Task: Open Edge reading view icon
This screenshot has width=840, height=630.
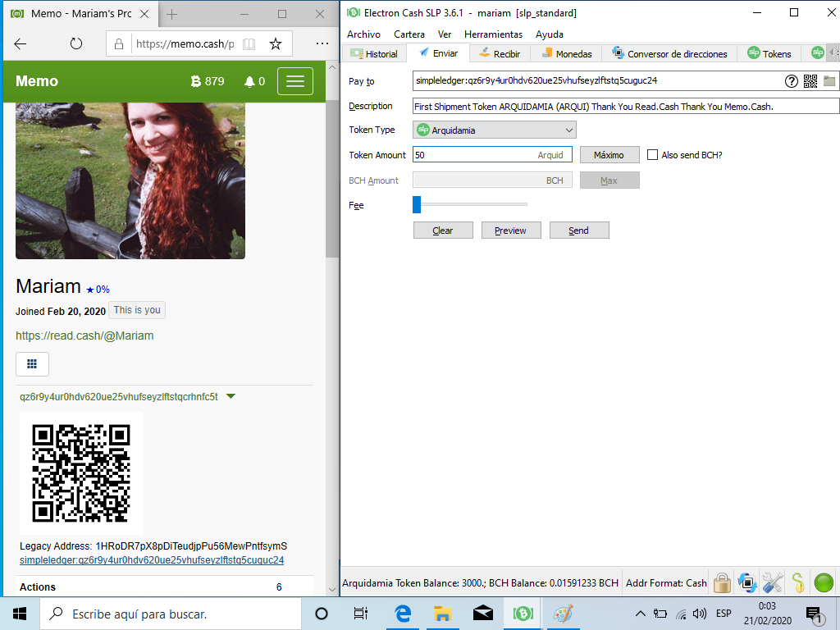Action: coord(249,44)
